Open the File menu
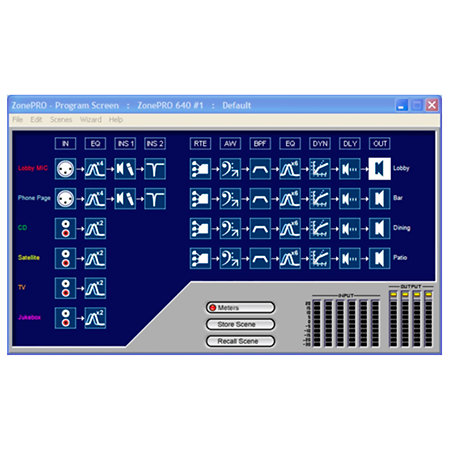The height and width of the screenshot is (450, 450). 18,119
